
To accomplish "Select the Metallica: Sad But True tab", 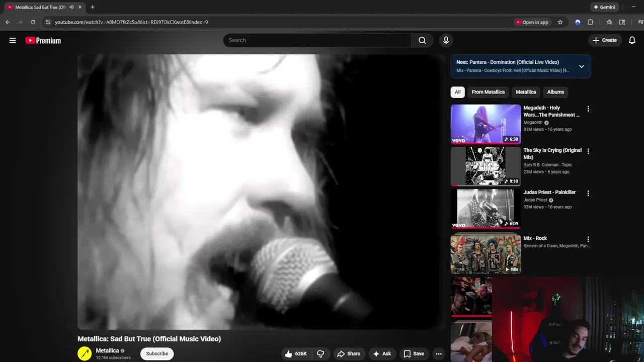I will pos(40,7).
